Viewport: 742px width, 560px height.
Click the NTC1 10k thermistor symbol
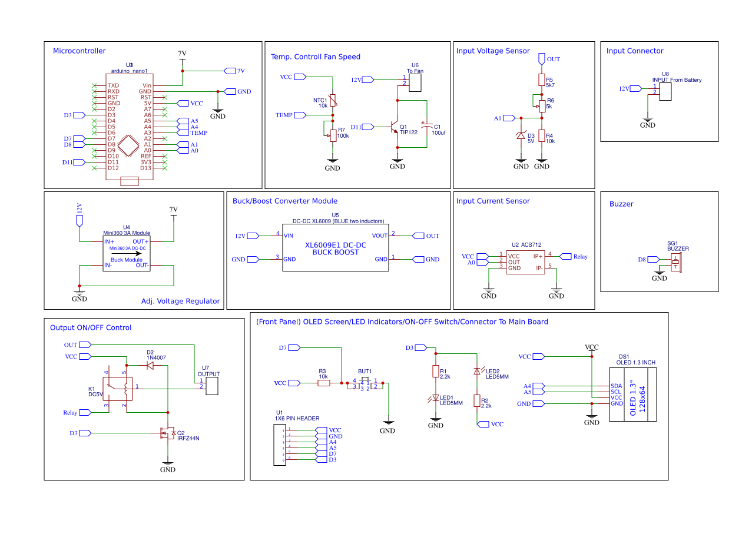(333, 101)
